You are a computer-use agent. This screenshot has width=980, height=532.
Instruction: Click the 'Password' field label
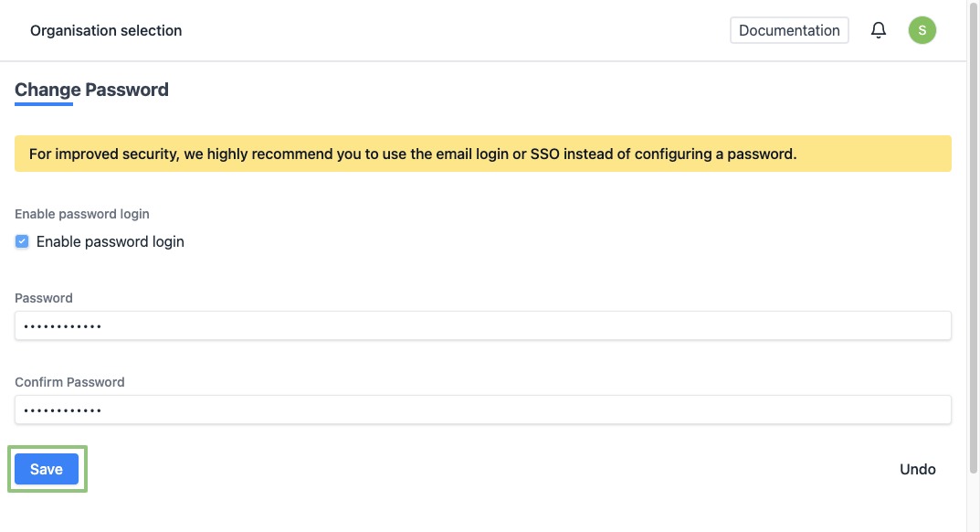click(x=44, y=298)
